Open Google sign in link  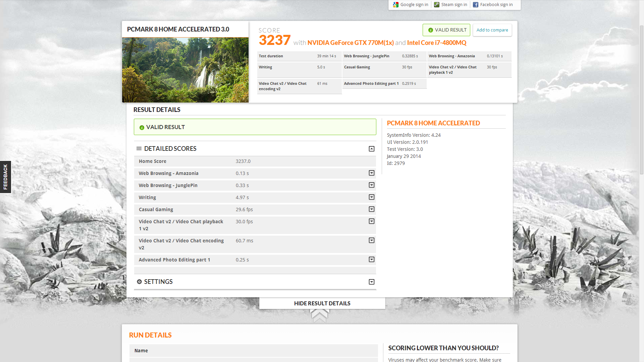point(414,5)
